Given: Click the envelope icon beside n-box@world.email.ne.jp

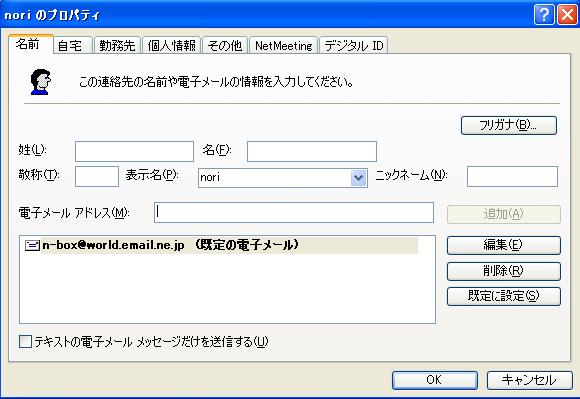Looking at the screenshot, I should point(32,245).
